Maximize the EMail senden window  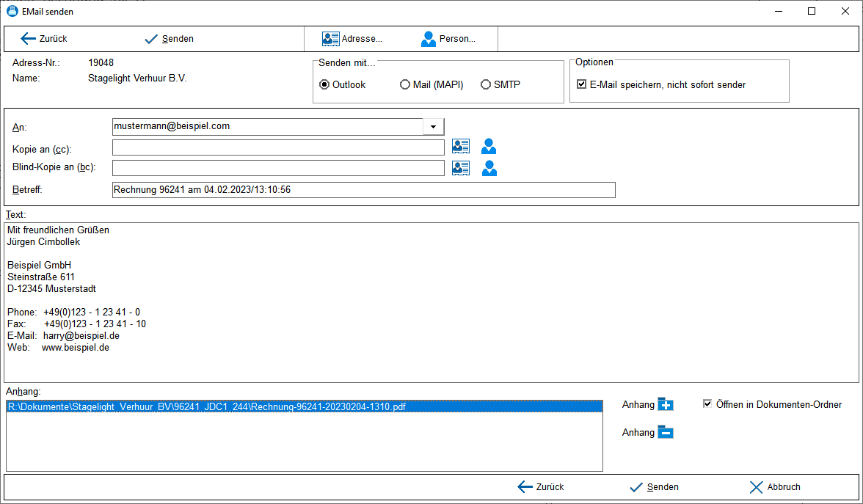tap(812, 11)
